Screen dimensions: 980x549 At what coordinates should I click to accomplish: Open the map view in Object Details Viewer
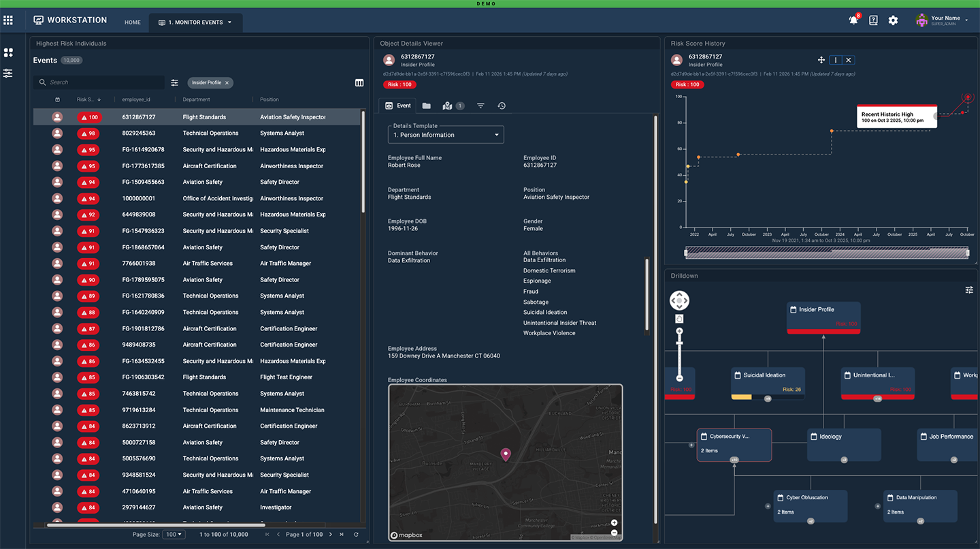tap(448, 106)
